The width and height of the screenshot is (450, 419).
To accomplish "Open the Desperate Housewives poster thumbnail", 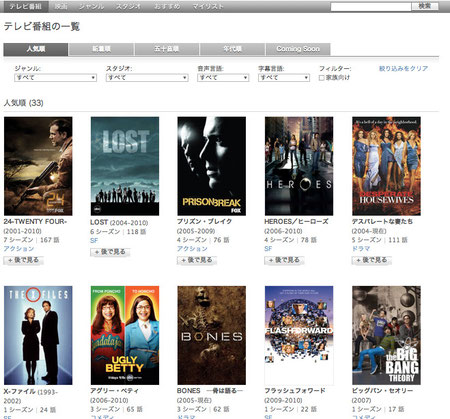I will click(x=386, y=166).
